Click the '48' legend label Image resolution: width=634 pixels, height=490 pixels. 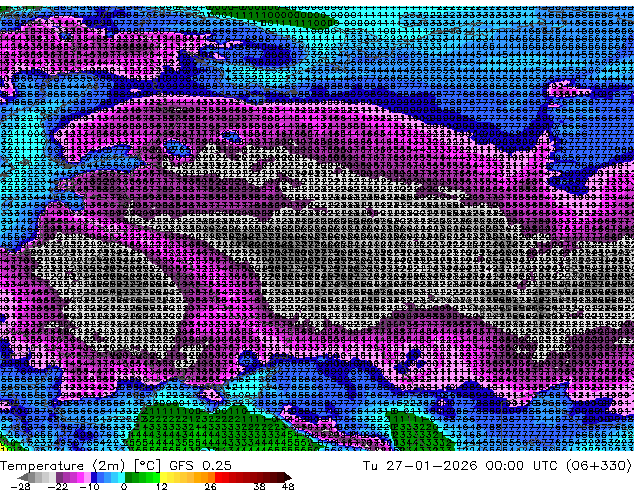[x=288, y=486]
